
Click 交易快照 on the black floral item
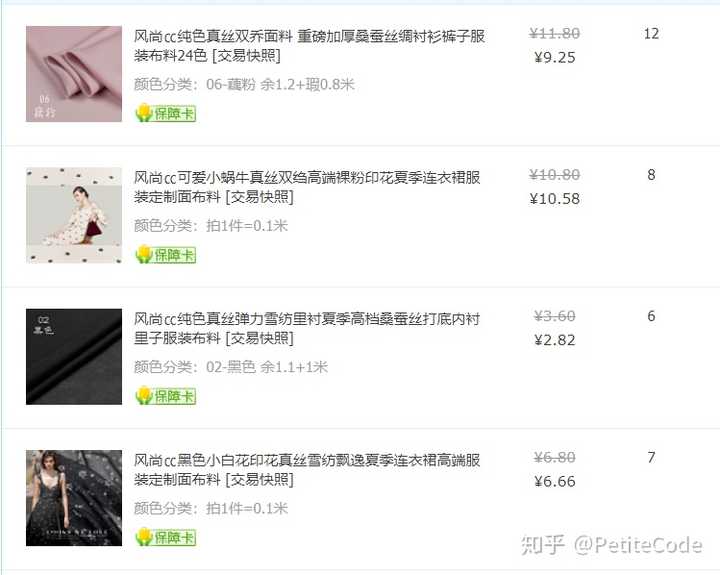[260, 480]
